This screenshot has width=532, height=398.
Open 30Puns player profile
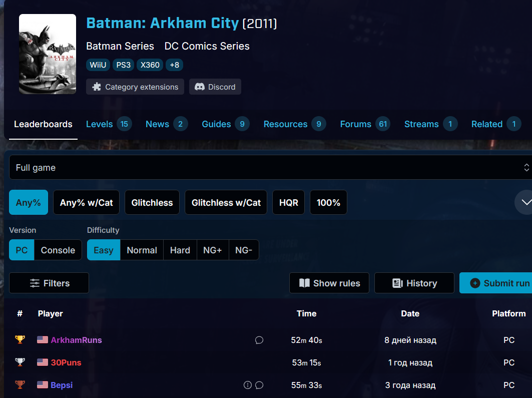tap(66, 362)
